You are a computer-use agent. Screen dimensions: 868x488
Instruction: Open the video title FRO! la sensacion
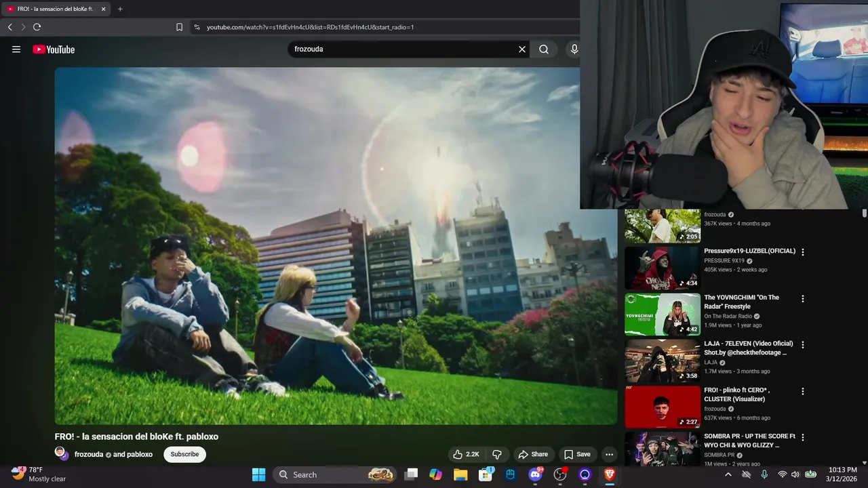point(136,436)
